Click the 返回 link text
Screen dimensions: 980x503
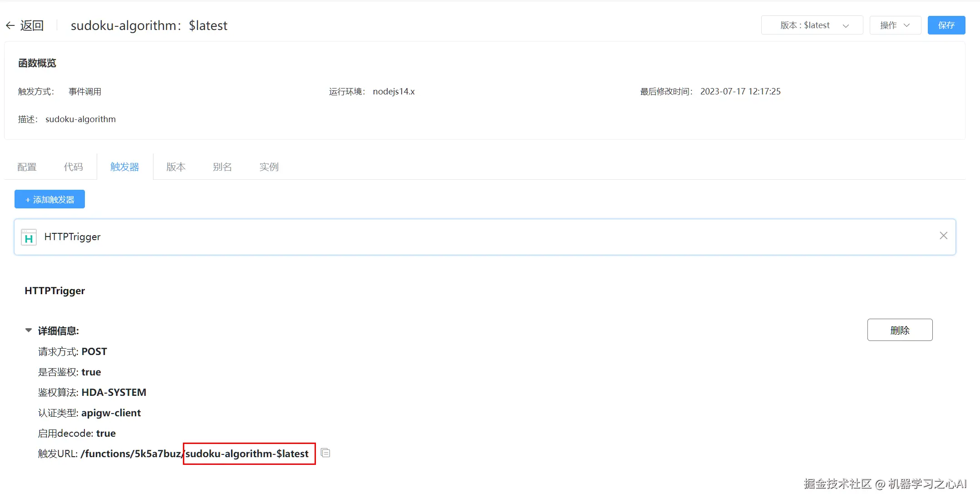[32, 25]
